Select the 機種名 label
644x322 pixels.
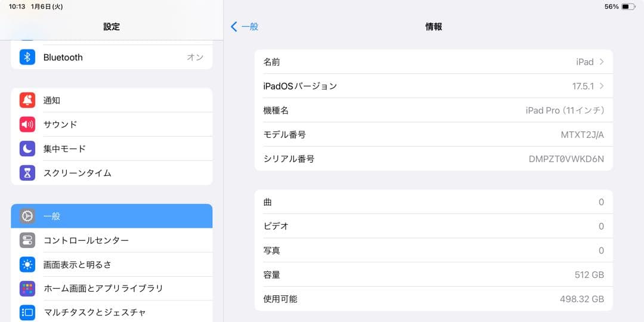[x=276, y=110]
